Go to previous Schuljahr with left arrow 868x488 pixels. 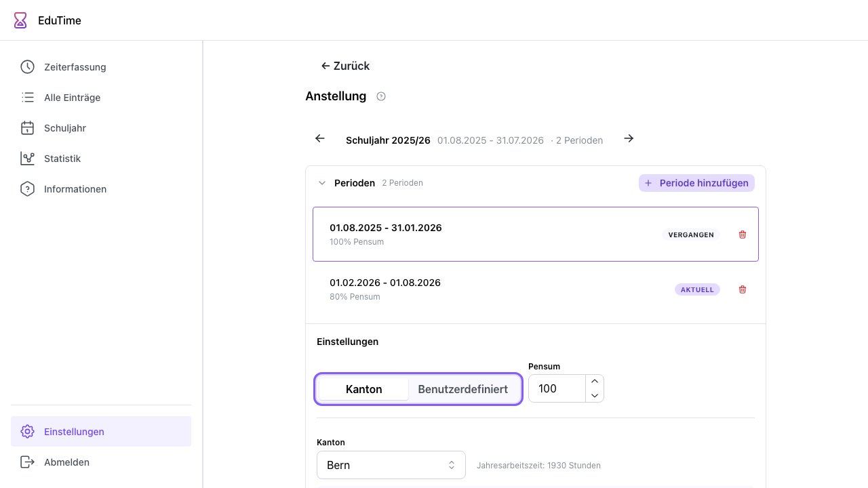(320, 138)
